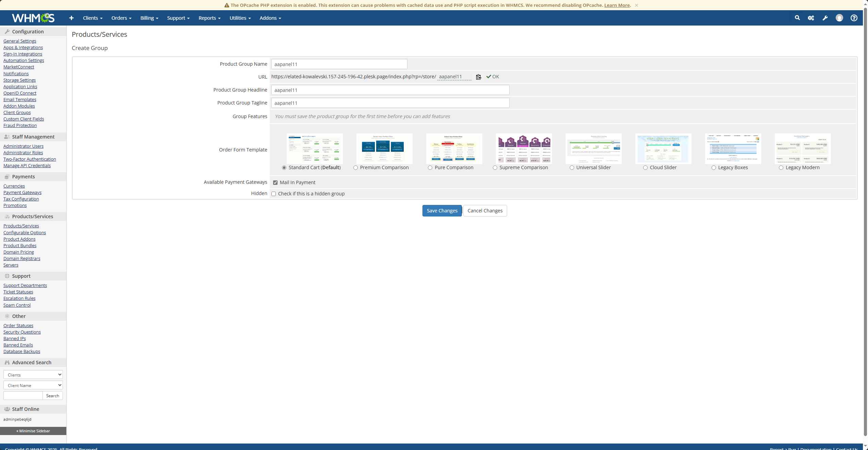Viewport: 868px width, 450px height.
Task: Copy store URL with clipboard icon
Action: click(x=478, y=77)
